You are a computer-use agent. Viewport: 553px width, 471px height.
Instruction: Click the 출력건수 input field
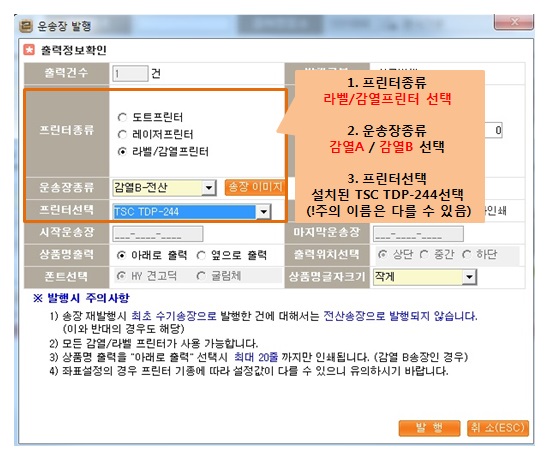point(130,73)
